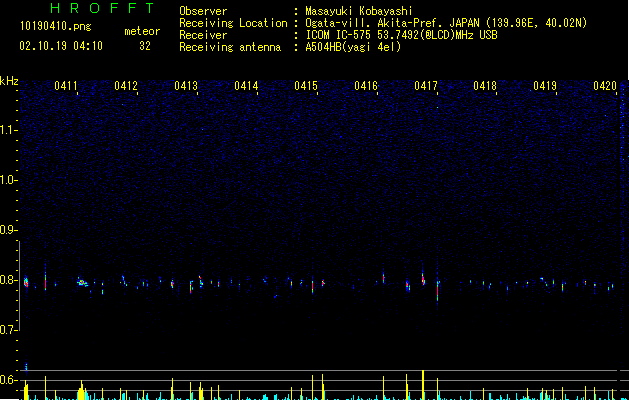This screenshot has height=400, width=629.
Task: Click the Receiving Location label
Action: [x=233, y=23]
